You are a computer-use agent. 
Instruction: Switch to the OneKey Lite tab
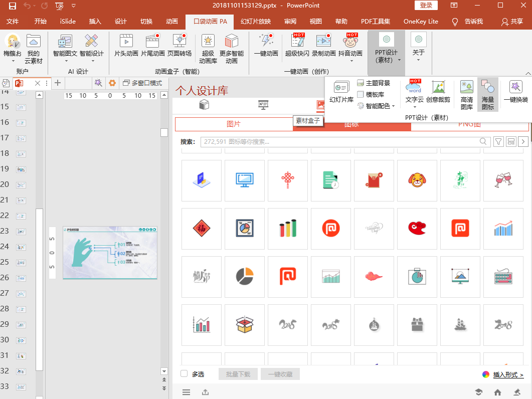pyautogui.click(x=421, y=22)
